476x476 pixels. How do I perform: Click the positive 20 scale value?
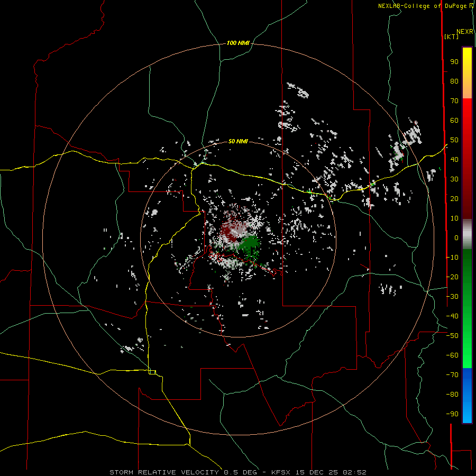pos(454,198)
